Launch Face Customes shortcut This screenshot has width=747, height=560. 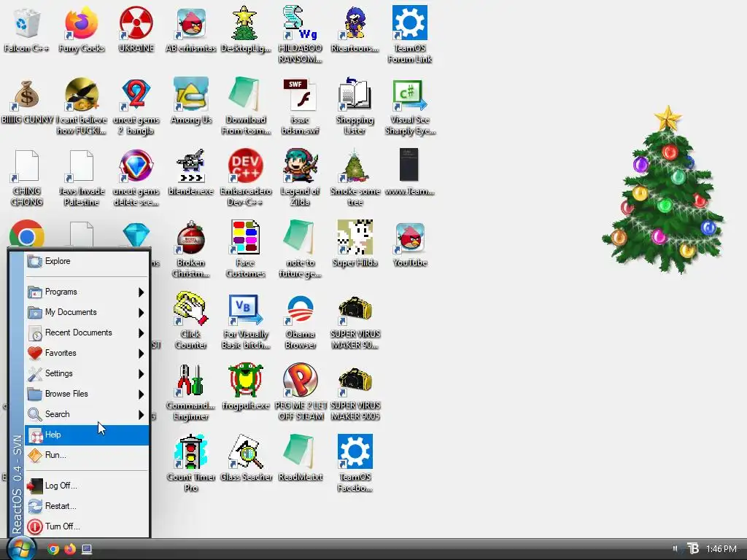[x=245, y=237]
